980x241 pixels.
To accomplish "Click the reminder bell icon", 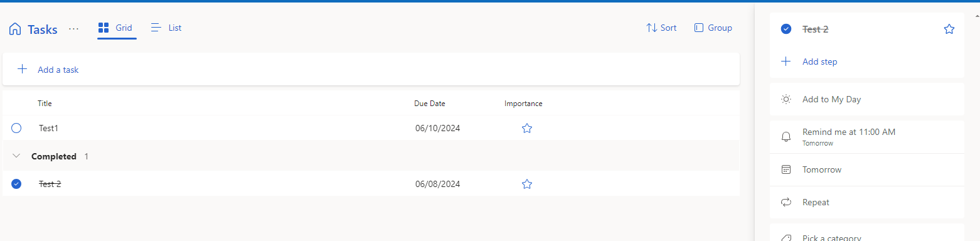I will click(786, 137).
